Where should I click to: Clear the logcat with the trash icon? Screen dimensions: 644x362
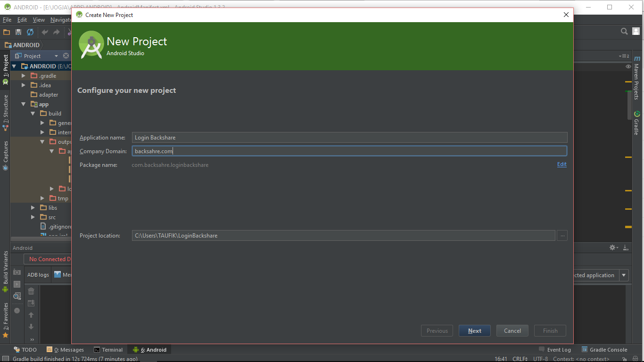click(31, 291)
